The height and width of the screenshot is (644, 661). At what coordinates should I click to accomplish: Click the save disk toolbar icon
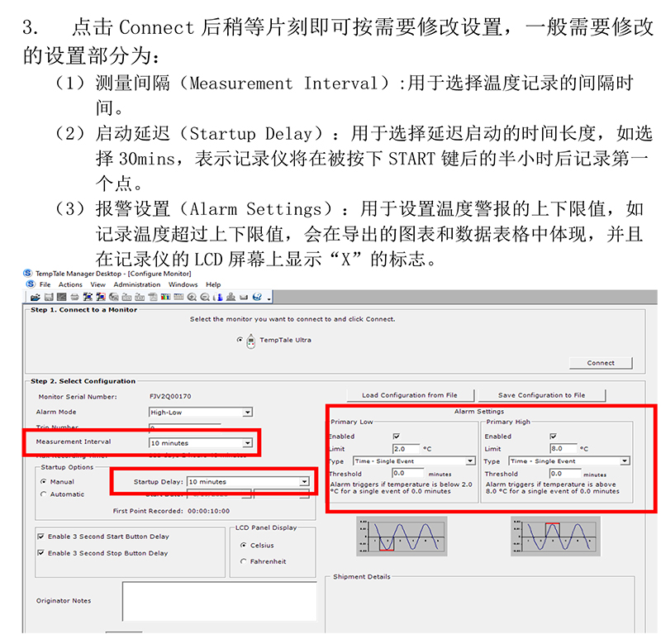click(48, 297)
